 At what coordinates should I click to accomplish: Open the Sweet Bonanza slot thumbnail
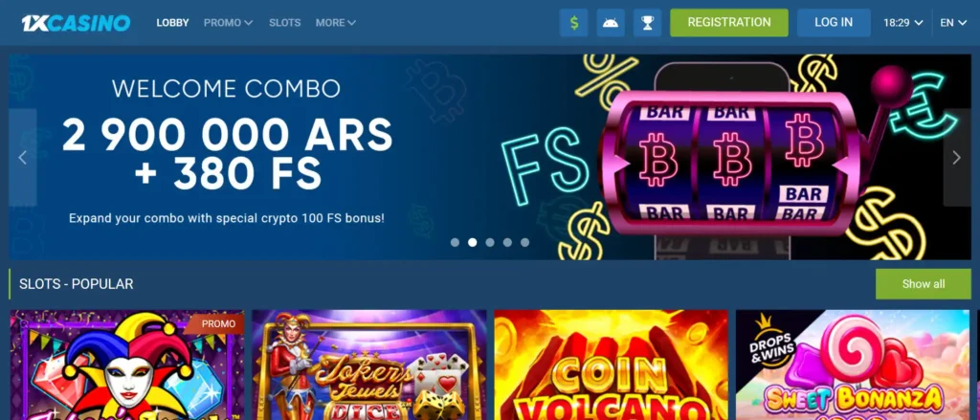point(853,365)
